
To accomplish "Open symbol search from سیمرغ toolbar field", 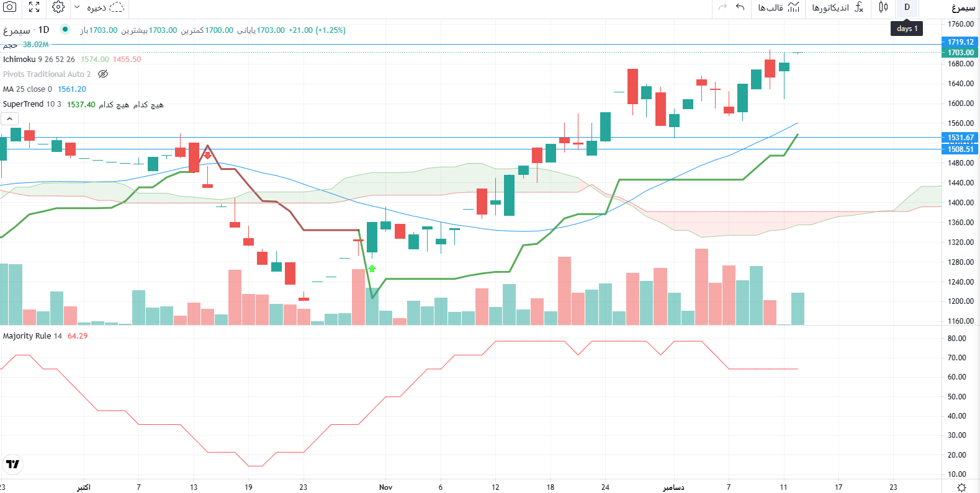I will click(963, 8).
